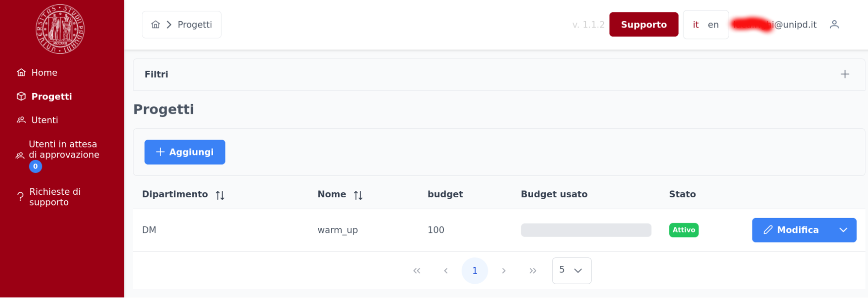Click the next page arrow

(x=504, y=271)
